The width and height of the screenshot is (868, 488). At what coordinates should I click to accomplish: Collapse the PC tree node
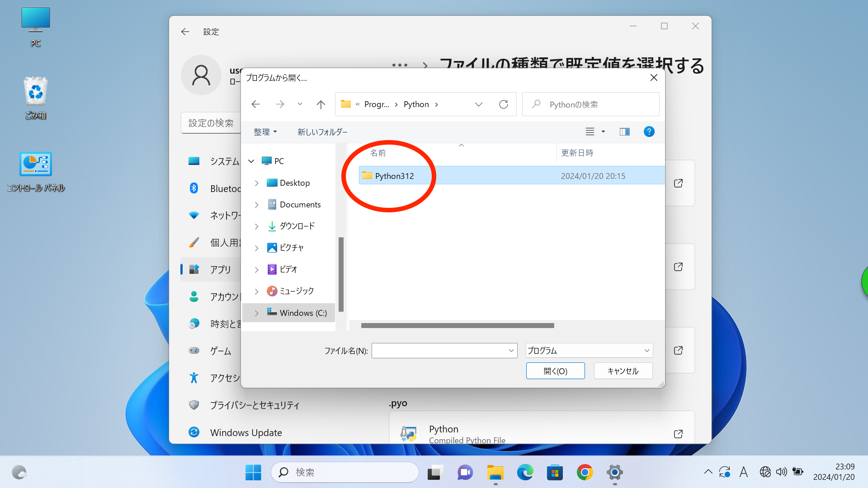coord(251,161)
